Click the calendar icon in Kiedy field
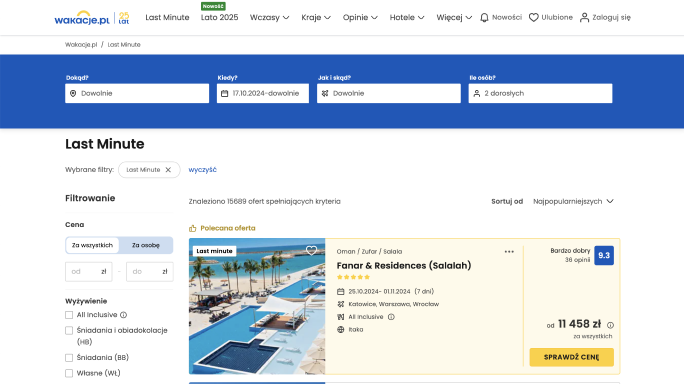This screenshot has width=684, height=384. 225,93
